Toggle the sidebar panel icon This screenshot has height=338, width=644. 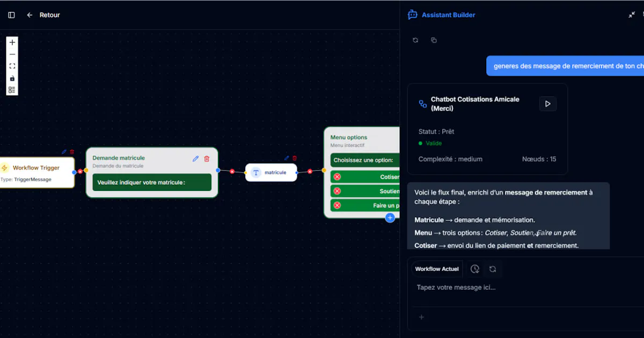click(x=11, y=15)
